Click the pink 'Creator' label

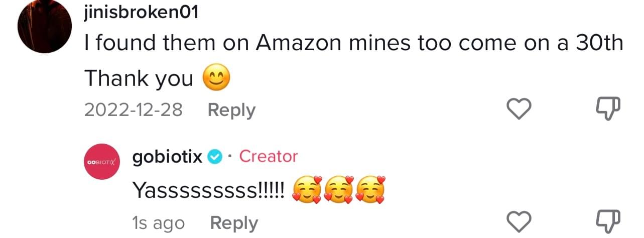point(269,157)
